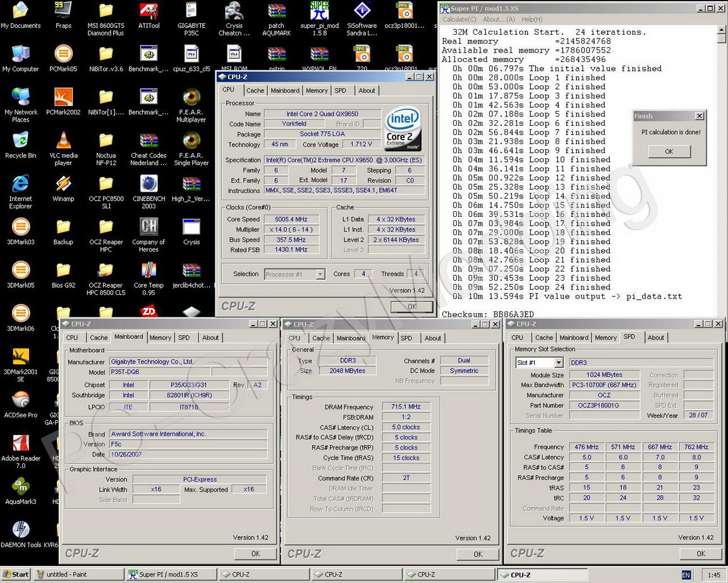Open Adobe Reader 7.0 icon

pyautogui.click(x=20, y=451)
